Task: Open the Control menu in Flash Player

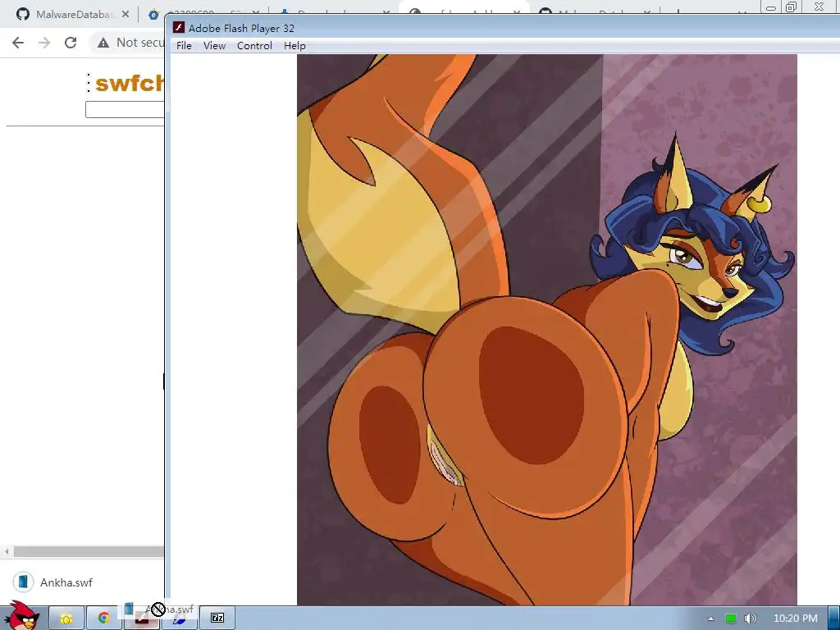Action: tap(254, 46)
